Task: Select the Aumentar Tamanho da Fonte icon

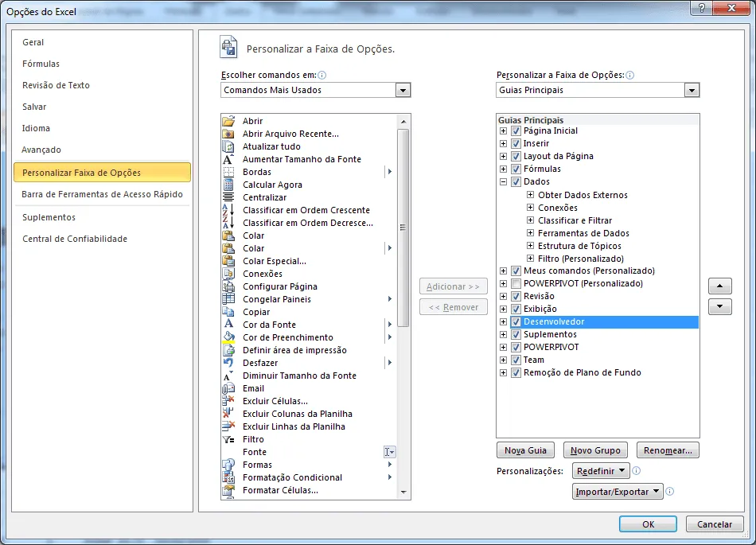Action: pos(228,159)
